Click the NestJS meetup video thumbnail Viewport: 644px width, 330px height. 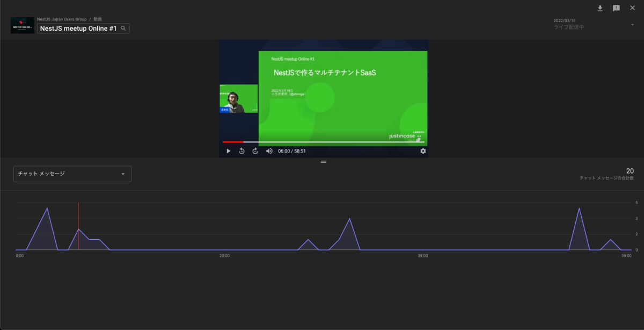[x=23, y=25]
